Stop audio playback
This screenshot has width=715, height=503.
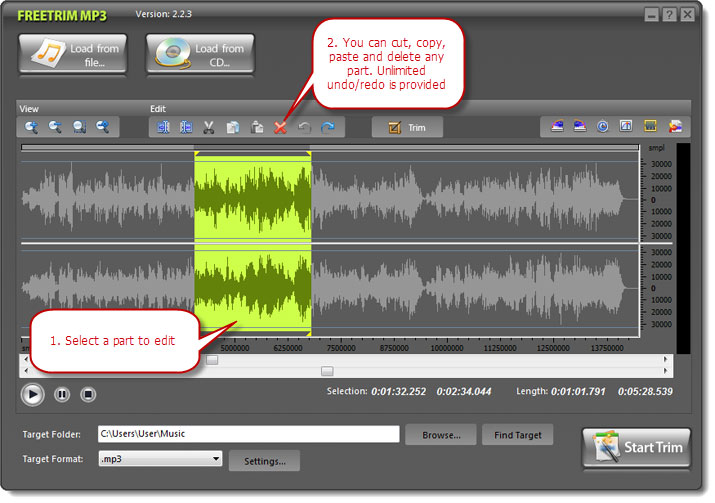pyautogui.click(x=88, y=394)
